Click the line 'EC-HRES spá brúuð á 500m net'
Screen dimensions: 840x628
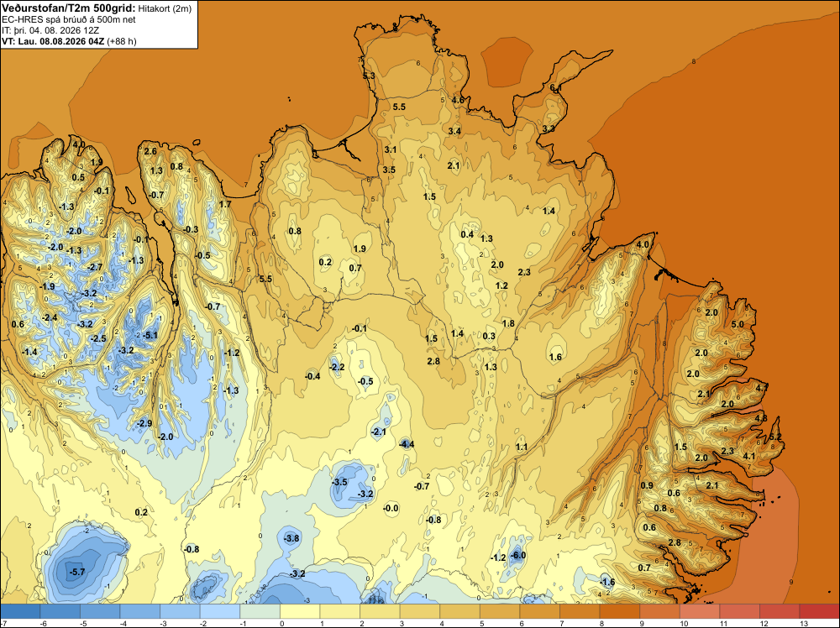pos(69,20)
